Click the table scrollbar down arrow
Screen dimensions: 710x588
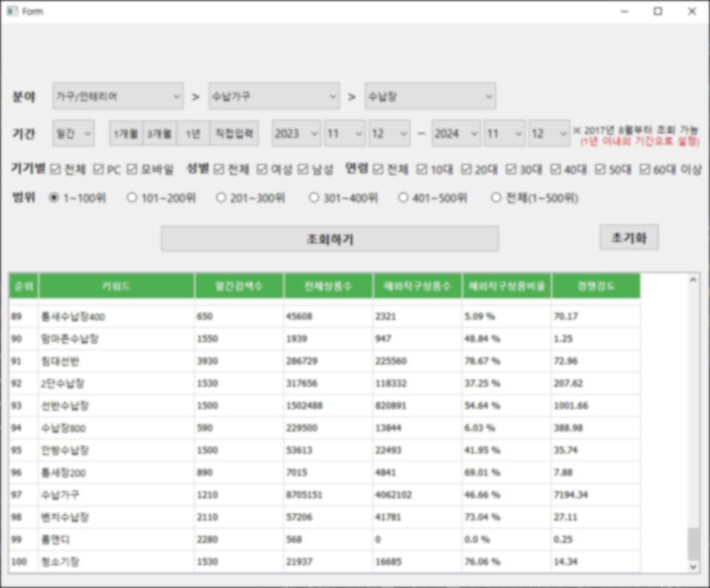(693, 566)
